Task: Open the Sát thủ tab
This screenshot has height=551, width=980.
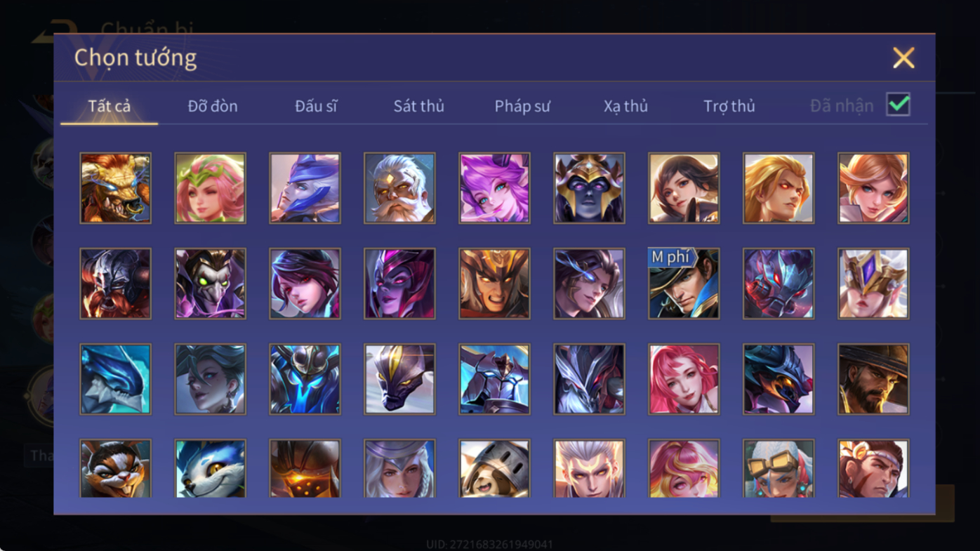Action: [418, 106]
